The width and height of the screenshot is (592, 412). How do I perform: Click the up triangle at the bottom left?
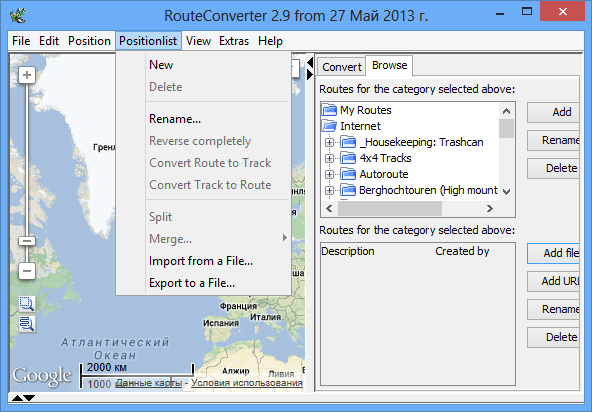coord(17,398)
